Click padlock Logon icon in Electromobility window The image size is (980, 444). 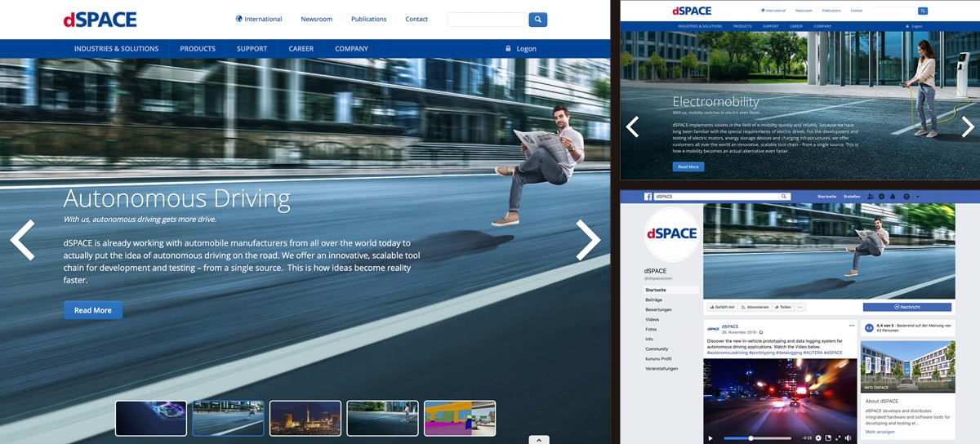coord(907,26)
